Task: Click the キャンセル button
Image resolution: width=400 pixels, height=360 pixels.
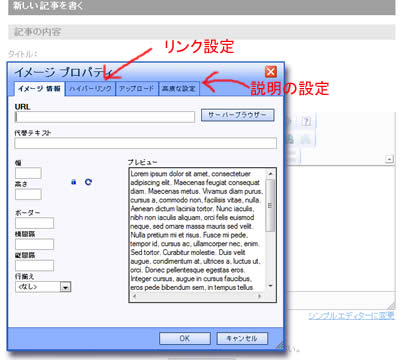Action: pos(242,338)
